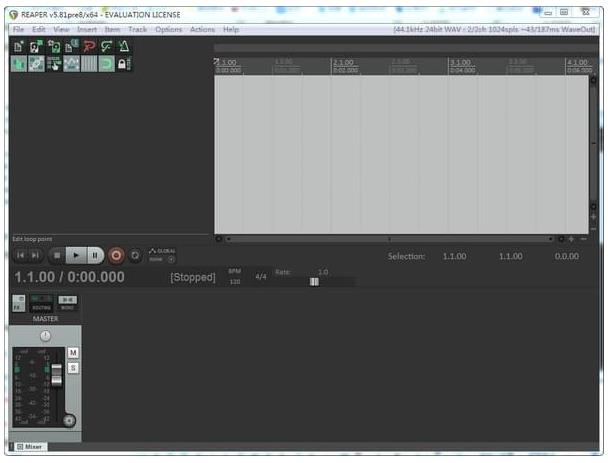The image size is (608, 463).
Task: Go to project end in transport
Action: point(35,255)
